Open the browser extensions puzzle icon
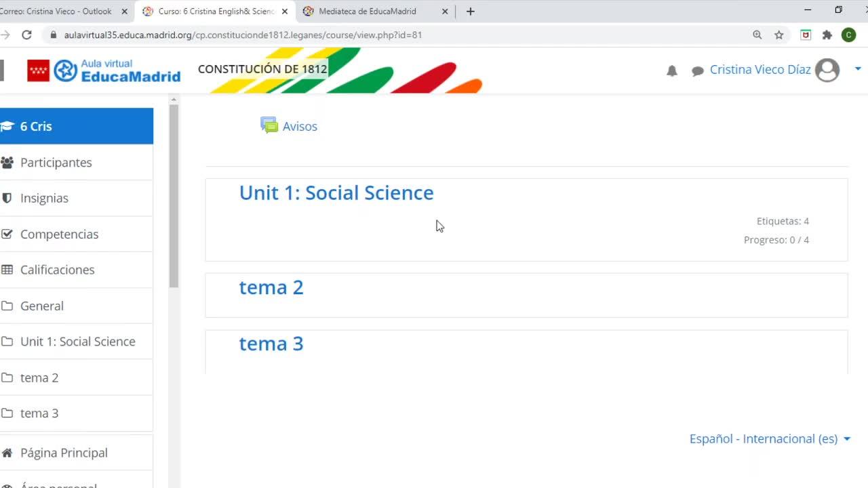 click(827, 35)
